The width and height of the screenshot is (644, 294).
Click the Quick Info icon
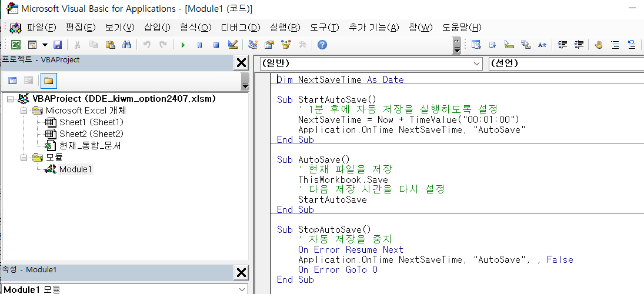(x=509, y=45)
